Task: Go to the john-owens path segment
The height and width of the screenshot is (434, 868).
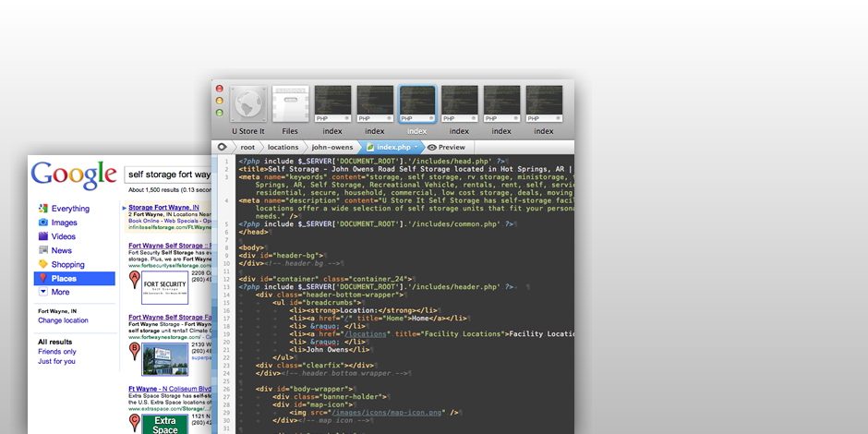Action: (332, 147)
